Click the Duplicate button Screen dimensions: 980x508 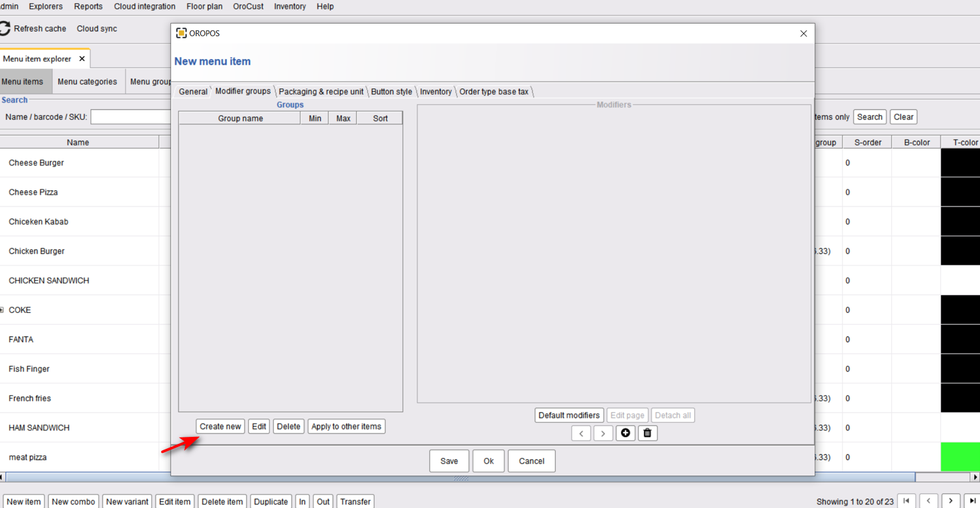tap(271, 501)
